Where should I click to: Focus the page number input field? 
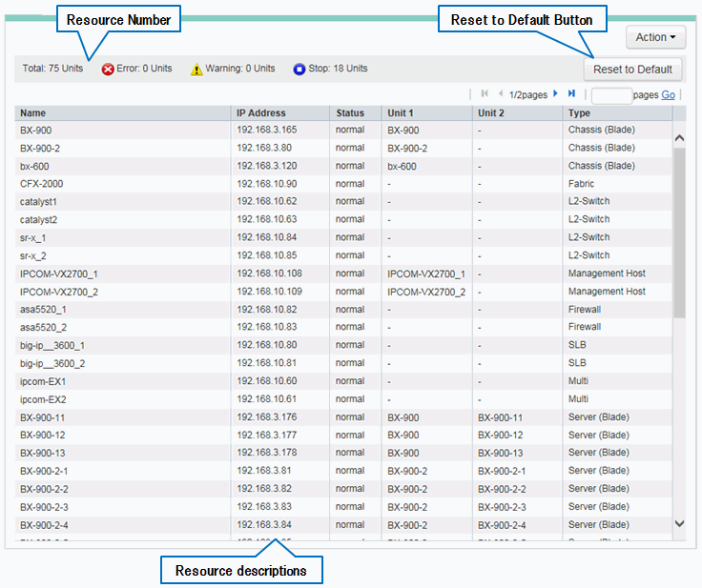[x=611, y=95]
